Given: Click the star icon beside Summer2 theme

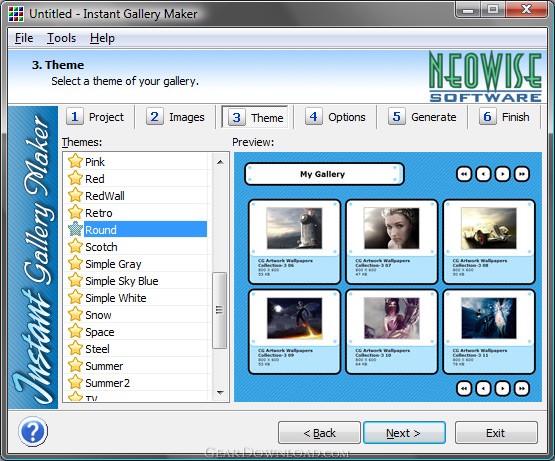Looking at the screenshot, I should click(x=75, y=382).
